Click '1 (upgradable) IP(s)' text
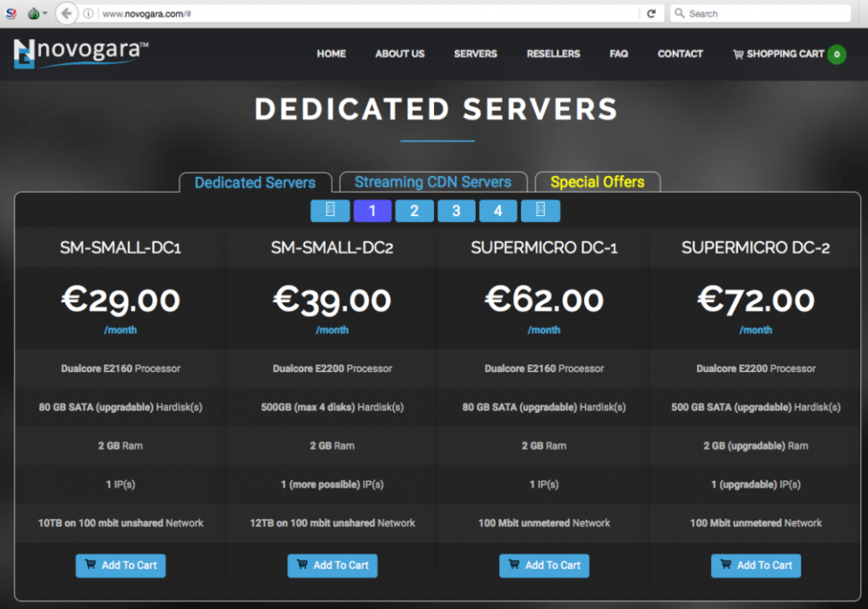Image resolution: width=868 pixels, height=609 pixels. 756,485
